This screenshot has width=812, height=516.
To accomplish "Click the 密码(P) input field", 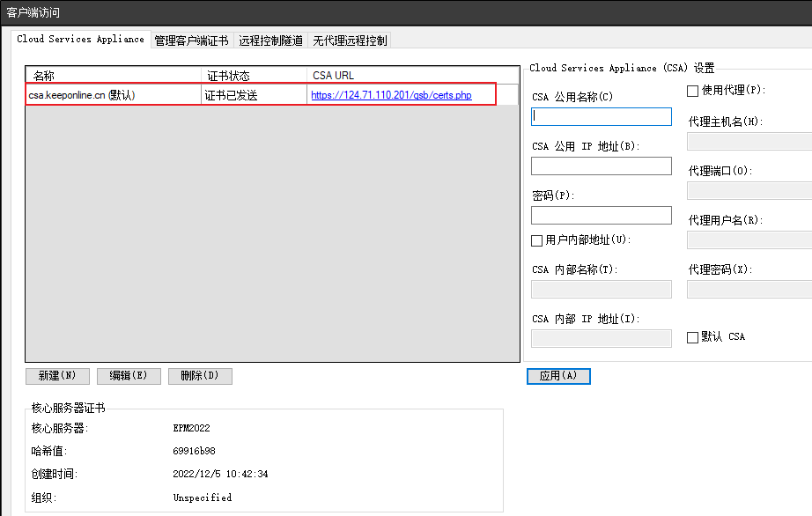I will [x=601, y=214].
